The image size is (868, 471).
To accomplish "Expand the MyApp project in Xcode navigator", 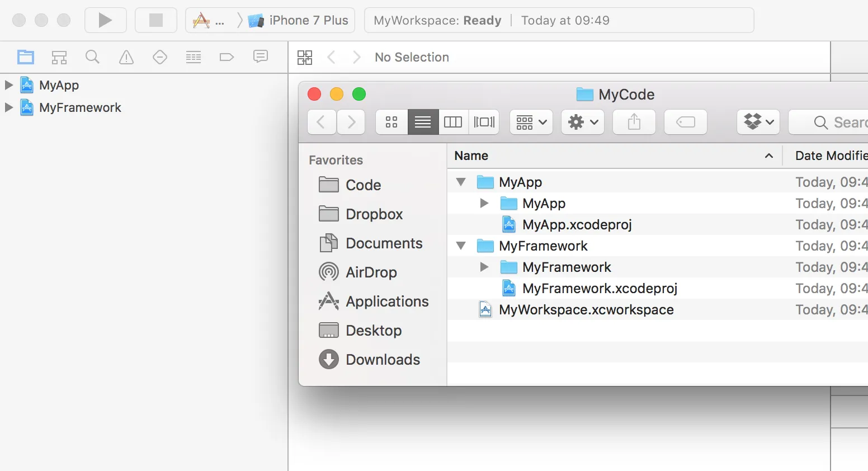I will point(8,85).
